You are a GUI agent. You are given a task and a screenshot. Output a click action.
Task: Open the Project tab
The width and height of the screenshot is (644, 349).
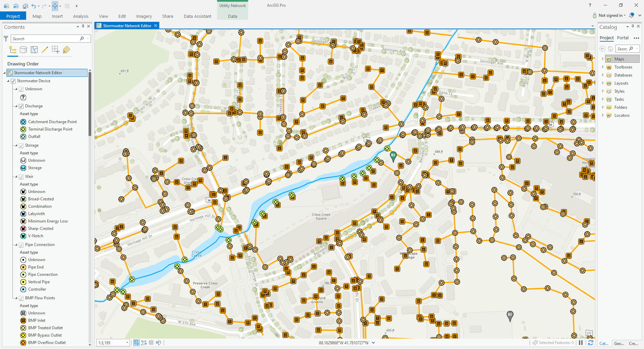13,16
